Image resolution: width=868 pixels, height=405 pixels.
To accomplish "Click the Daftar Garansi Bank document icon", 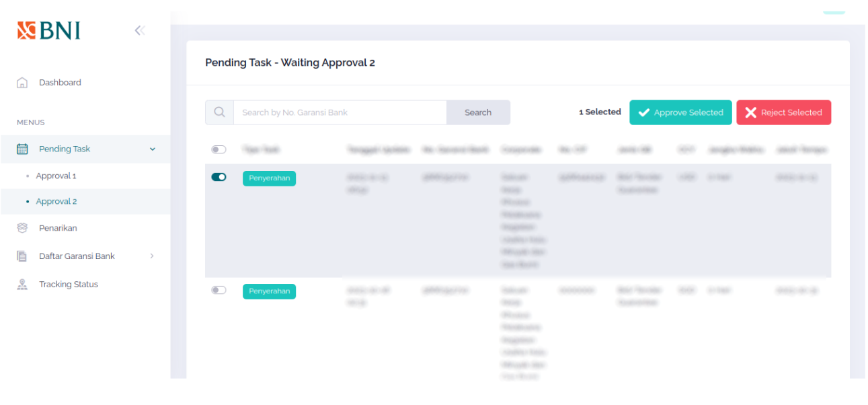I will coord(22,256).
